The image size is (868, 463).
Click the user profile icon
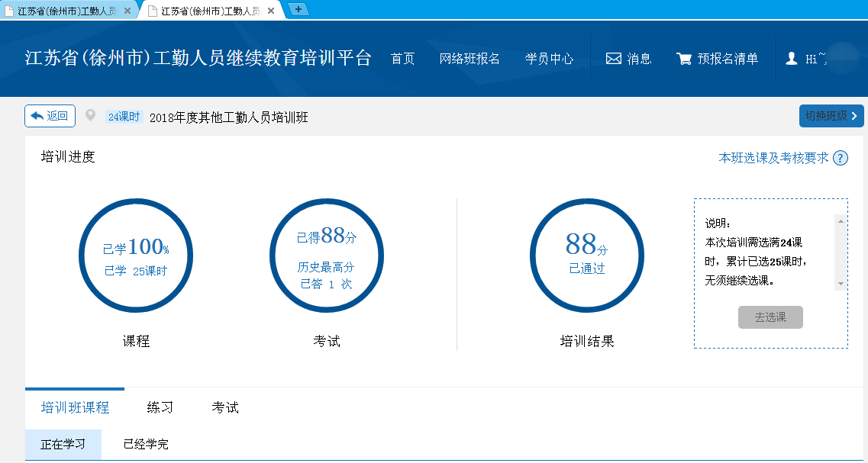coord(792,59)
